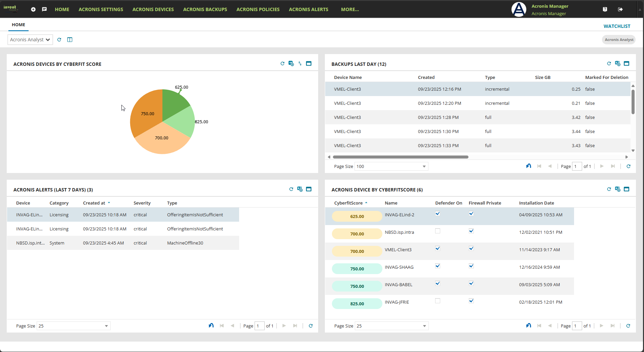The image size is (644, 352).
Task: Click the plus add icon in top bar
Action: [33, 9]
